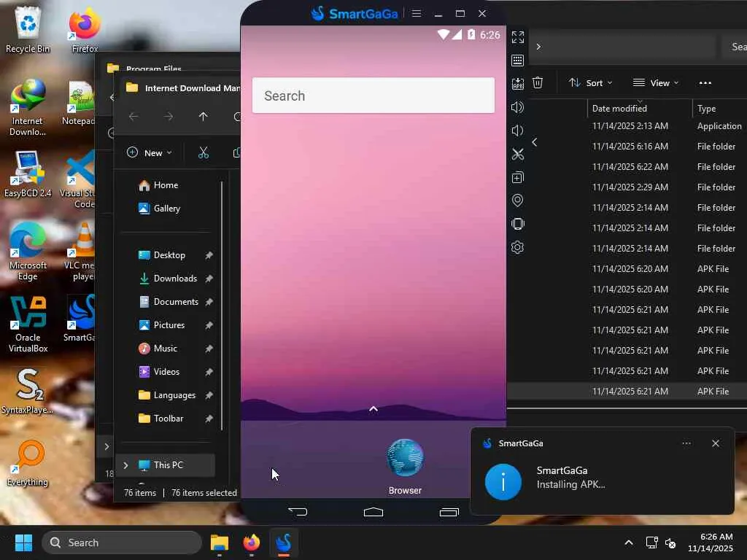Tap the Android home navigation button
Screen dimensions: 747x560
[373, 512]
